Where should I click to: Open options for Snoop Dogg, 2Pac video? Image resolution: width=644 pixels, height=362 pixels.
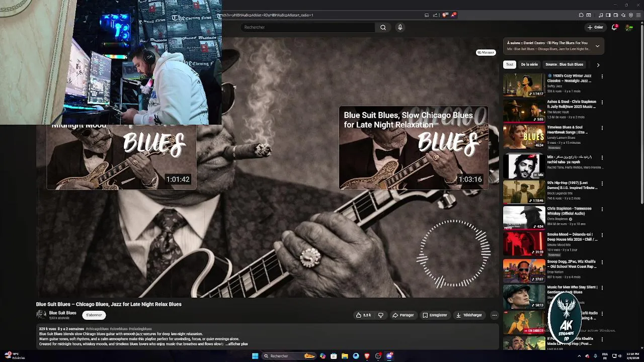coord(602,262)
